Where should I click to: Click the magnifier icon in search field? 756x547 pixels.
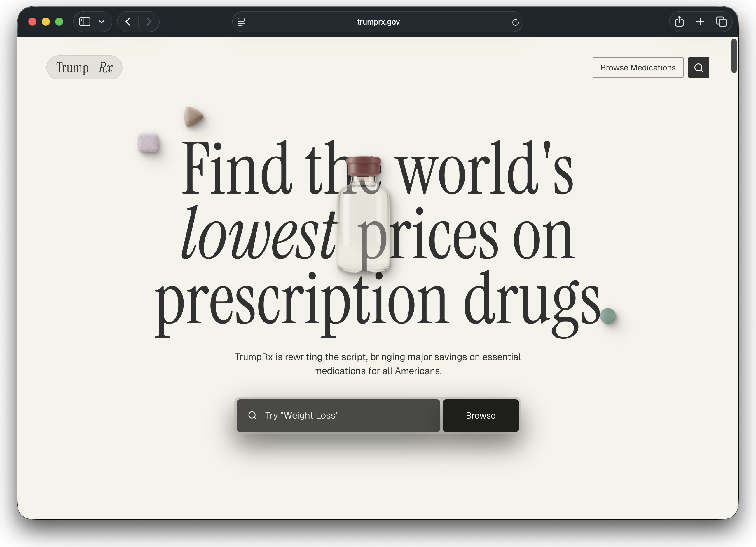click(x=252, y=415)
